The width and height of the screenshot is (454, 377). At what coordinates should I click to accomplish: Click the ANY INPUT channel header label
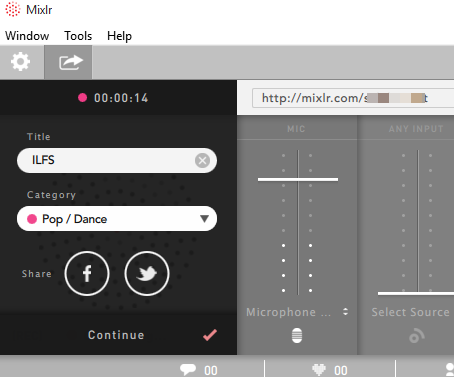tap(416, 129)
